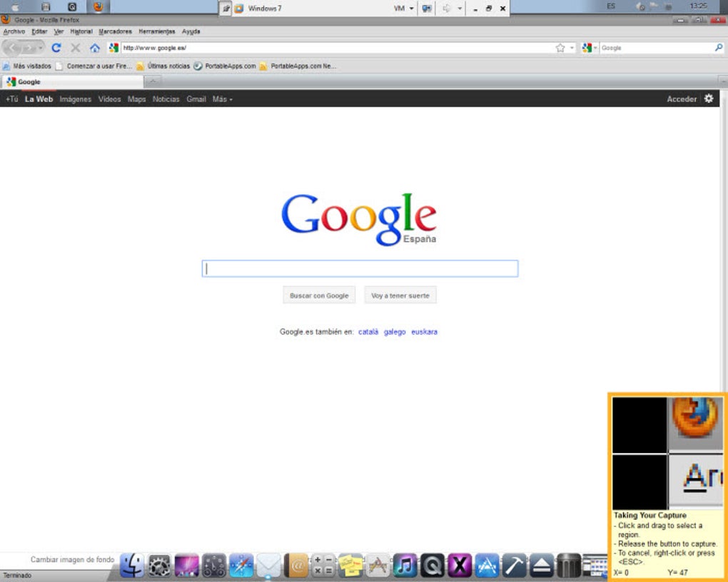Open Stickies yellow notes in the dock
Viewport: 728px width, 582px height.
point(350,566)
